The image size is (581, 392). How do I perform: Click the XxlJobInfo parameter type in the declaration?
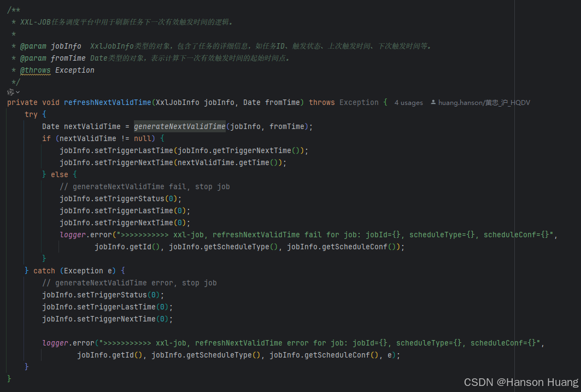point(178,102)
